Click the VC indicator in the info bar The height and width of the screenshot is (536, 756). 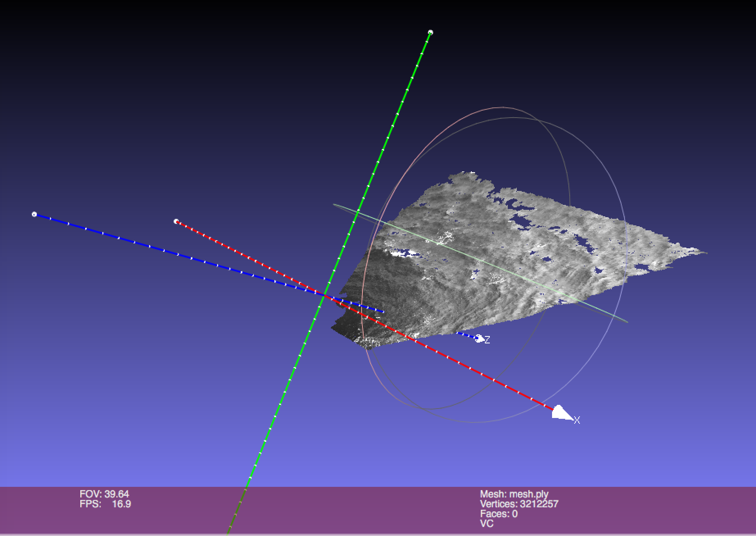tap(487, 524)
